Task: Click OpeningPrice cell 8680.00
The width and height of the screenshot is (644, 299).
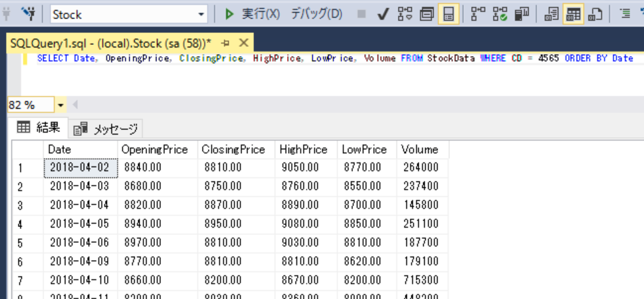Action: click(x=158, y=187)
